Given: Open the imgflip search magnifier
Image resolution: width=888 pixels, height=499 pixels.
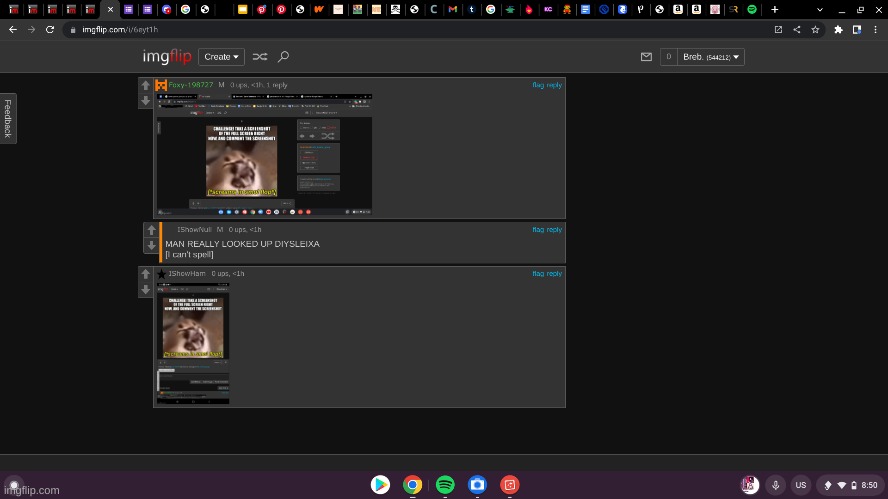Looking at the screenshot, I should click(x=284, y=57).
